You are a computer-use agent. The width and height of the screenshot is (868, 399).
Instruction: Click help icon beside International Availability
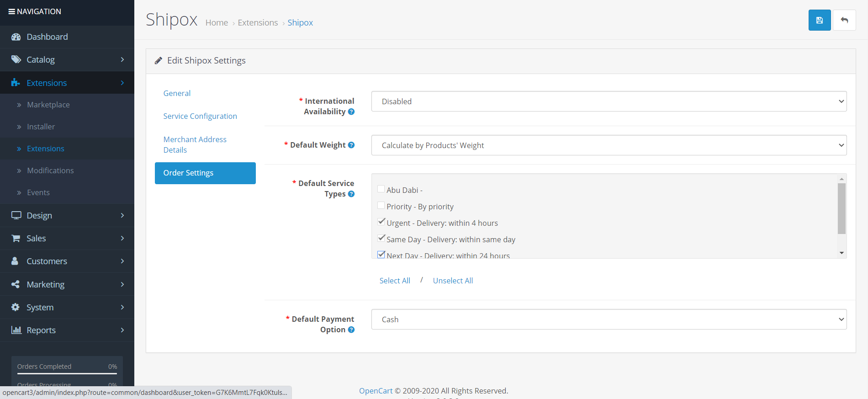351,112
